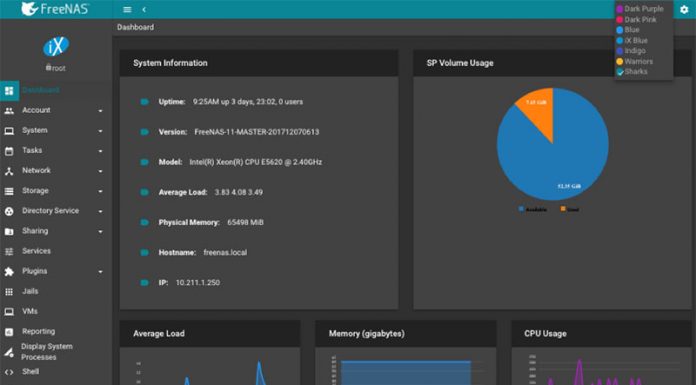This screenshot has height=385, width=696.
Task: Expand the Sharing menu arrow
Action: coord(100,231)
